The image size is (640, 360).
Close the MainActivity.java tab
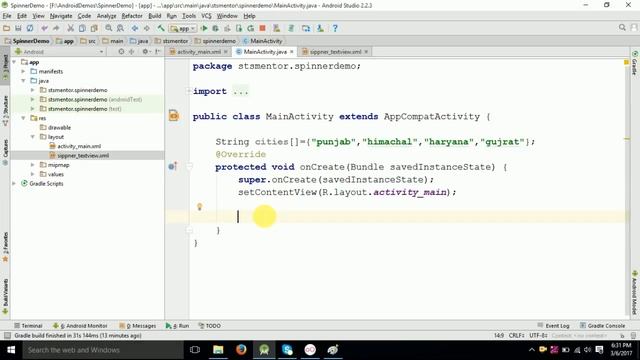[x=291, y=52]
